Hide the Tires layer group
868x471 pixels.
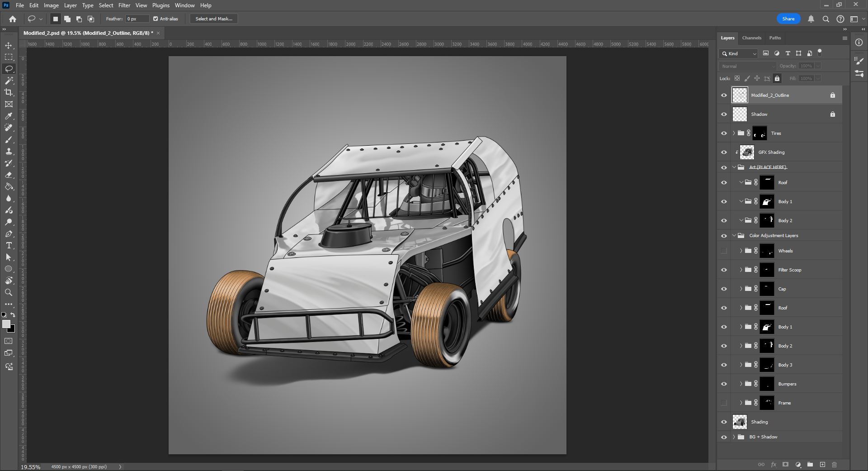[724, 133]
